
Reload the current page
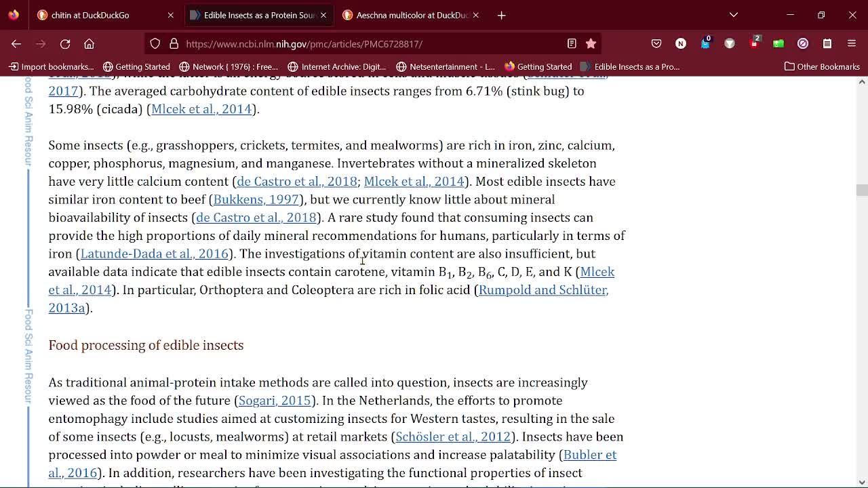tap(65, 43)
